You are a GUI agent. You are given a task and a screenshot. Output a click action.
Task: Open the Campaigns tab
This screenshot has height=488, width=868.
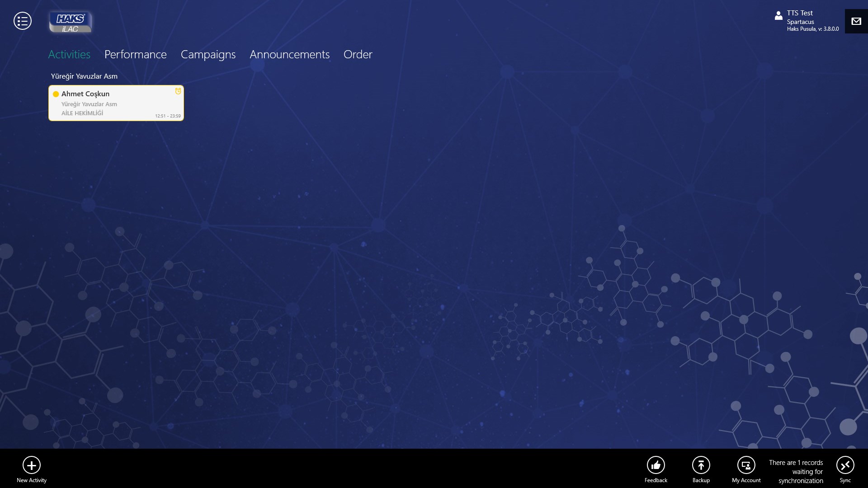(208, 55)
